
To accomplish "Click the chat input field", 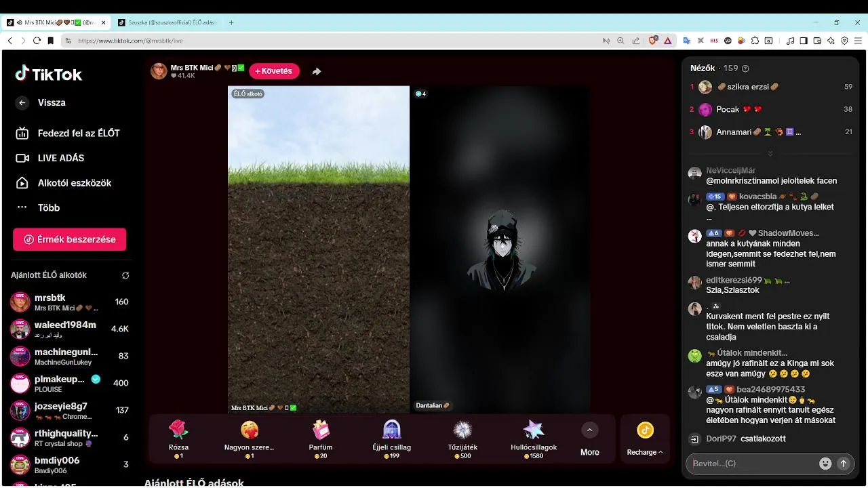I will point(753,464).
